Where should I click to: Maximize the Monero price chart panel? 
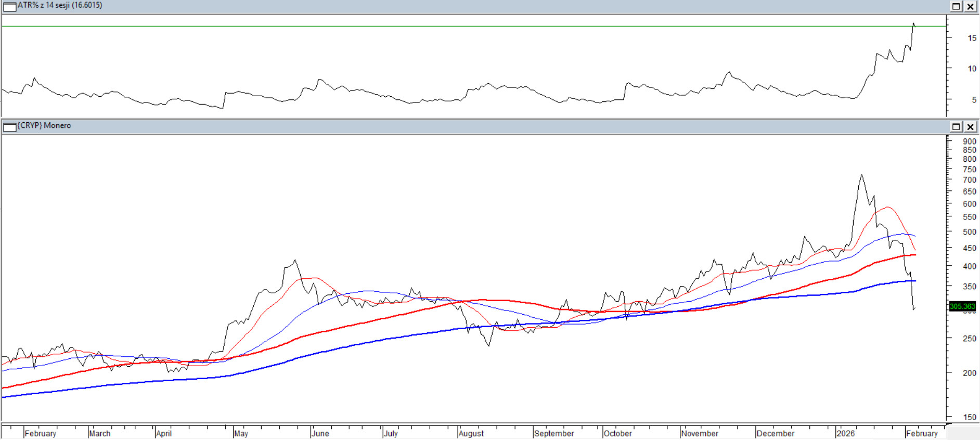click(956, 126)
